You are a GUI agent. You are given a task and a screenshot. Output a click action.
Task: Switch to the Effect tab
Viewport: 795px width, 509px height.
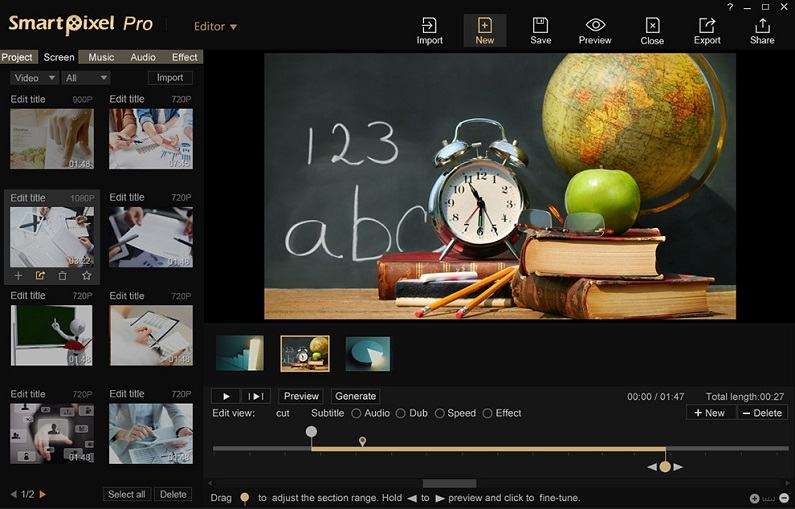point(184,57)
